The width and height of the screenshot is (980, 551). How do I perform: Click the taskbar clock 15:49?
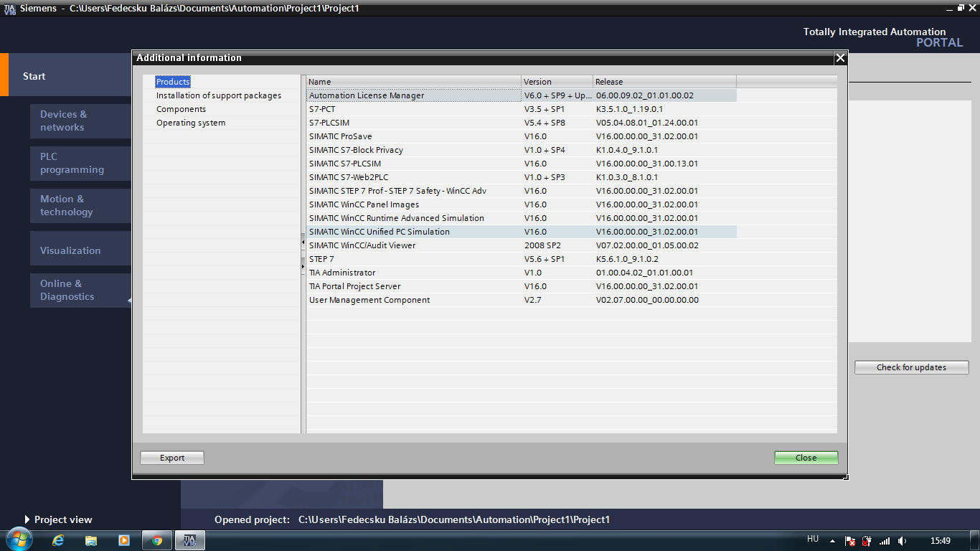tap(940, 541)
